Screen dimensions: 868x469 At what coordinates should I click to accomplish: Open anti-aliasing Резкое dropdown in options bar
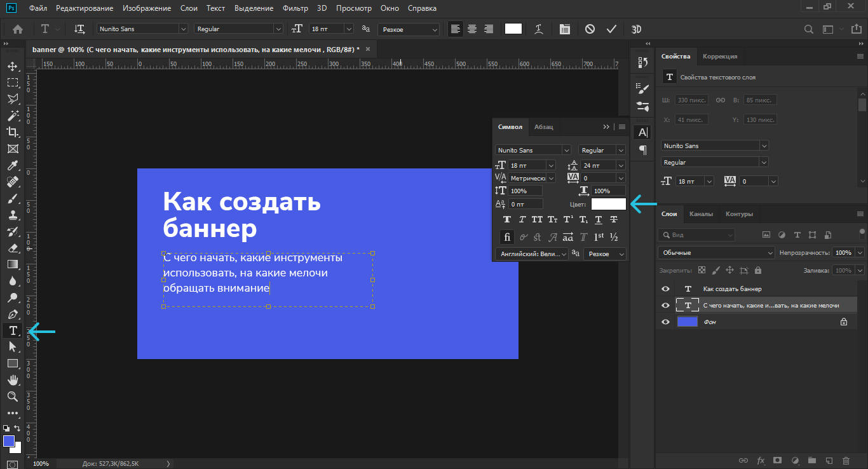[x=409, y=29]
